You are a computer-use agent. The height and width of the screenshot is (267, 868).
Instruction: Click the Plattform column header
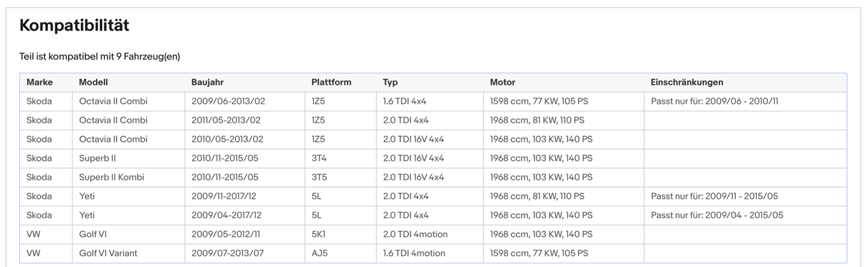pos(331,82)
